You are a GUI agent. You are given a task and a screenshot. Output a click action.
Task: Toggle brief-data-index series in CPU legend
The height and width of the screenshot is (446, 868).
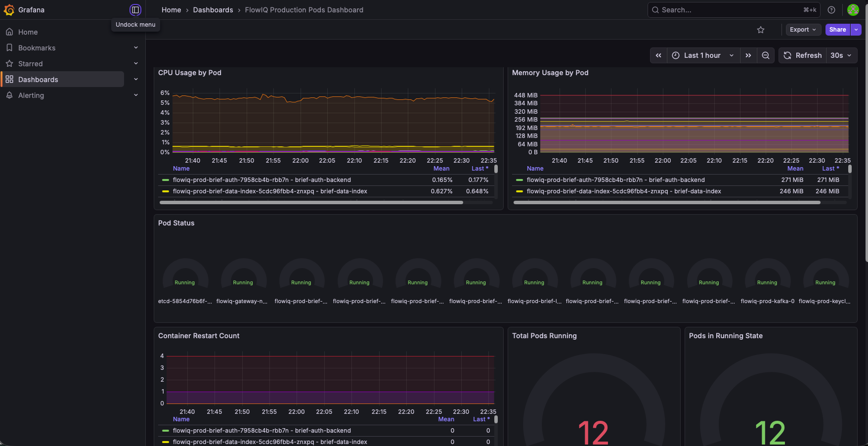(x=270, y=191)
